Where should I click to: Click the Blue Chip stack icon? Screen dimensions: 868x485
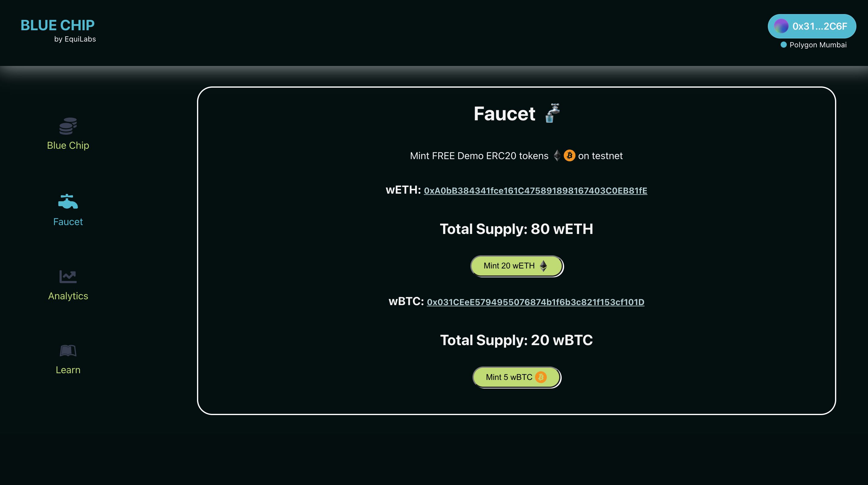coord(68,126)
